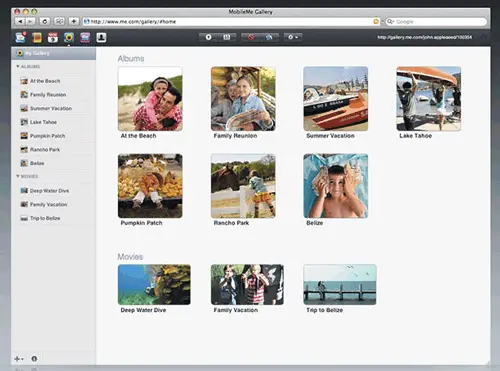Open the Lake Tahoe album thumbnail
The image size is (500, 371).
(429, 99)
